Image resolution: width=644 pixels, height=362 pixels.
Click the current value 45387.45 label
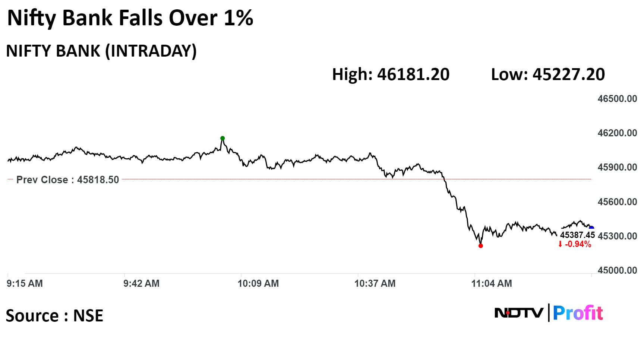point(577,235)
